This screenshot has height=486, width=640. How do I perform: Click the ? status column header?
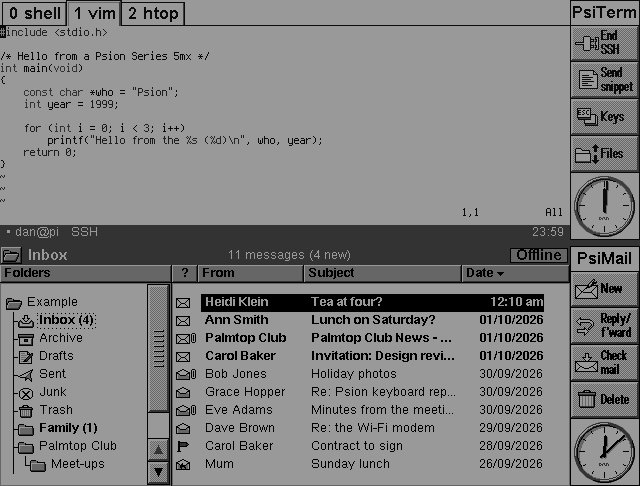point(185,273)
